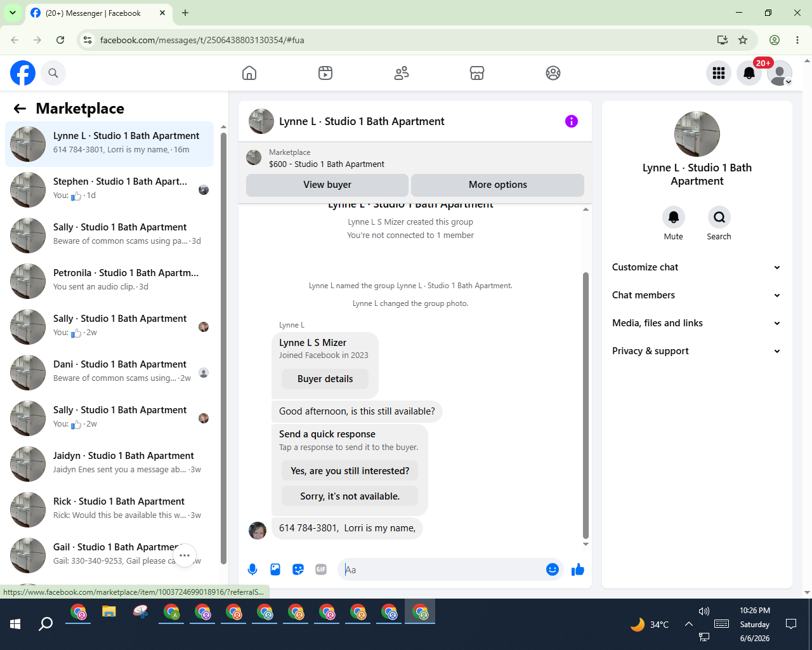Choose a sticker

[x=298, y=569]
